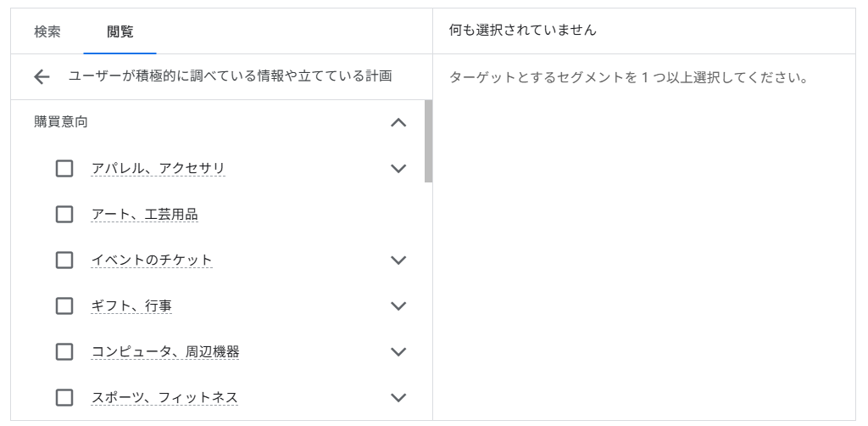
Task: Toggle the スポーツ、フィットネス checkbox
Action: point(64,397)
